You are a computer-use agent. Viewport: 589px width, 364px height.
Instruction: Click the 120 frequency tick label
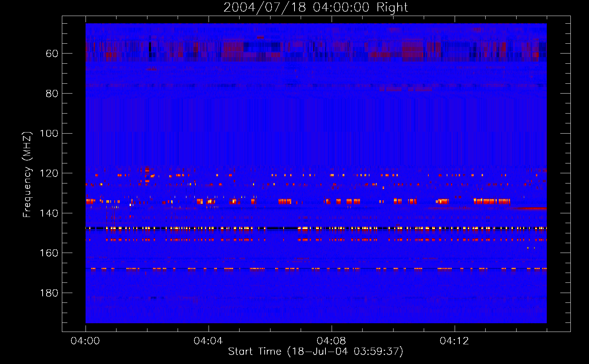(x=49, y=173)
